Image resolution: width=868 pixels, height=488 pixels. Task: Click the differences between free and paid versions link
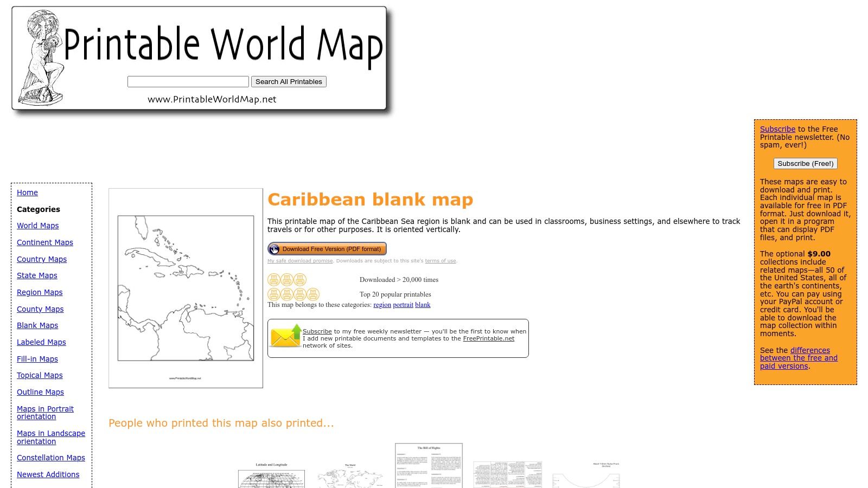[798, 358]
